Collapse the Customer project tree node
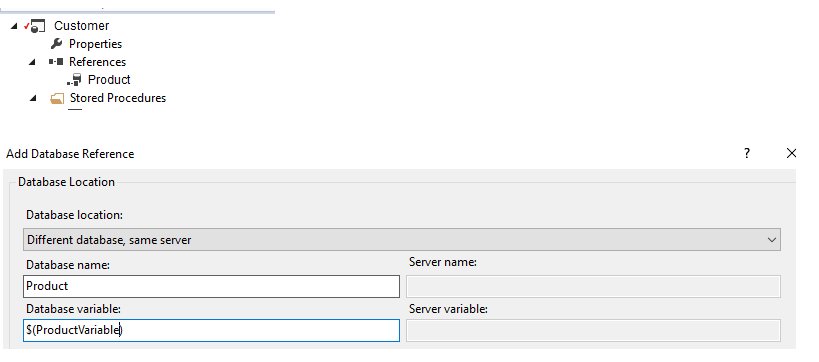The image size is (819, 362). (x=14, y=26)
